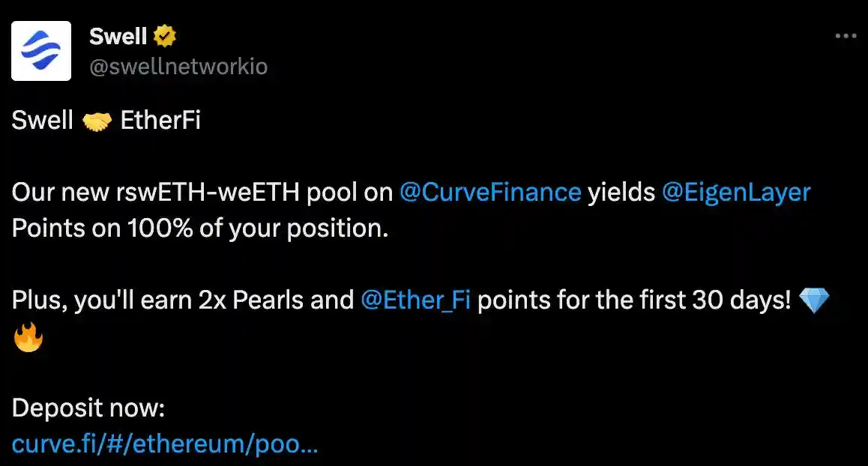868x466 pixels.
Task: Click the @swellnetworkio handle
Action: pos(178,67)
